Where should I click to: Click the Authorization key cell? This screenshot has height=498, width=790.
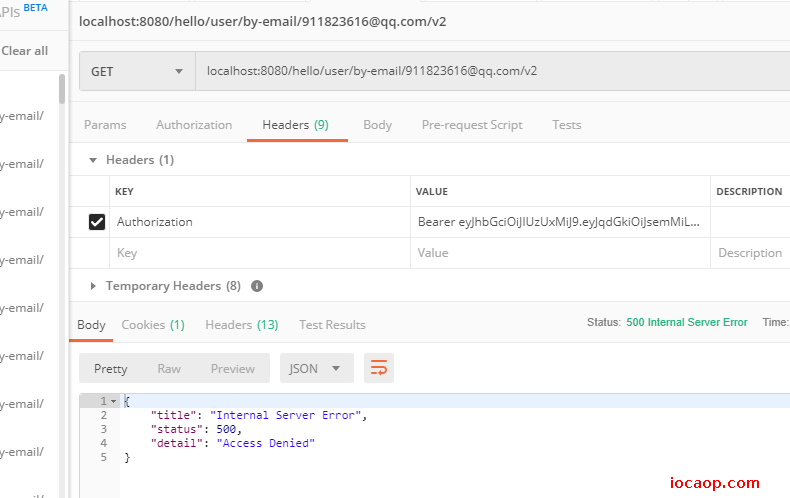(x=259, y=222)
